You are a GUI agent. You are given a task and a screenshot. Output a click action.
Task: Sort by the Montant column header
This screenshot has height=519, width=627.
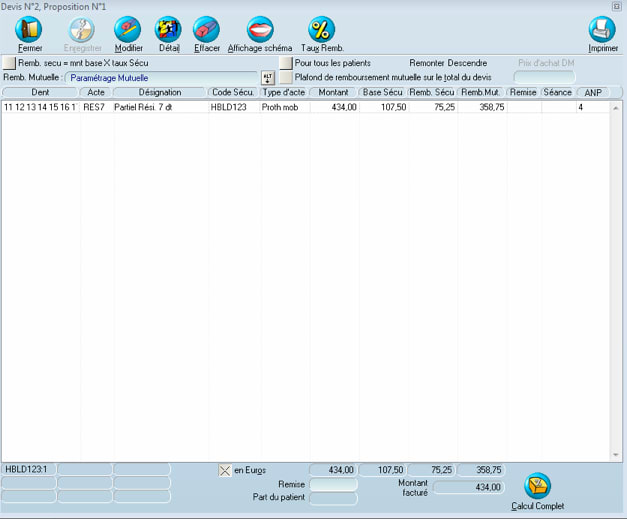click(333, 92)
